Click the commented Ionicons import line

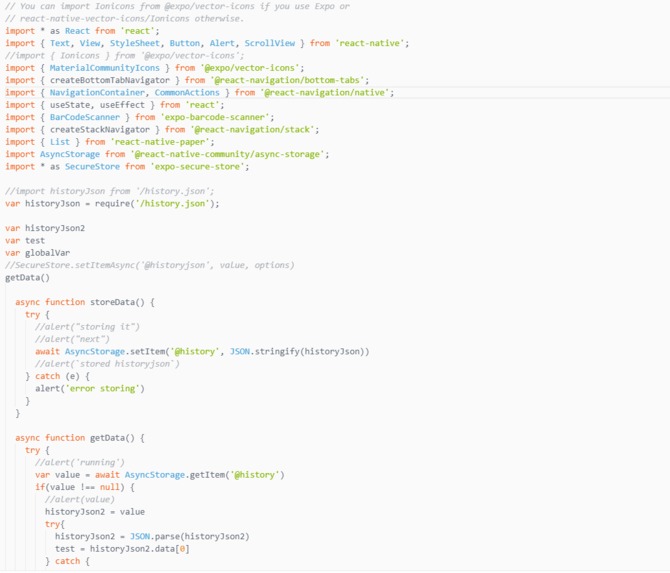coord(124,56)
